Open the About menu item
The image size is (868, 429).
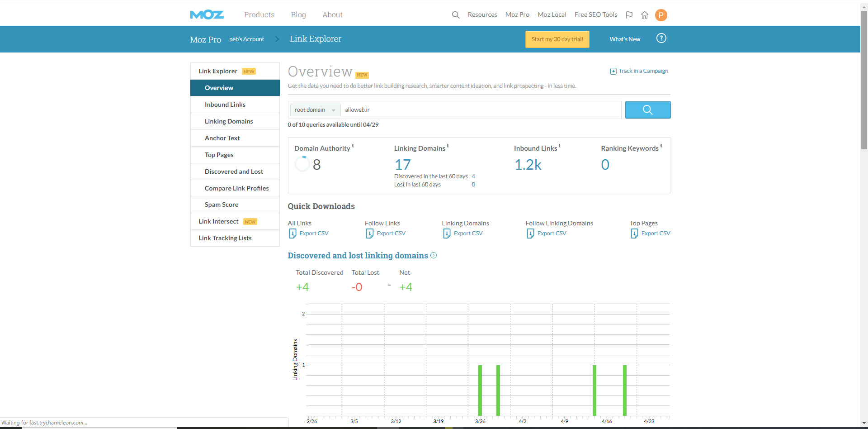point(332,15)
